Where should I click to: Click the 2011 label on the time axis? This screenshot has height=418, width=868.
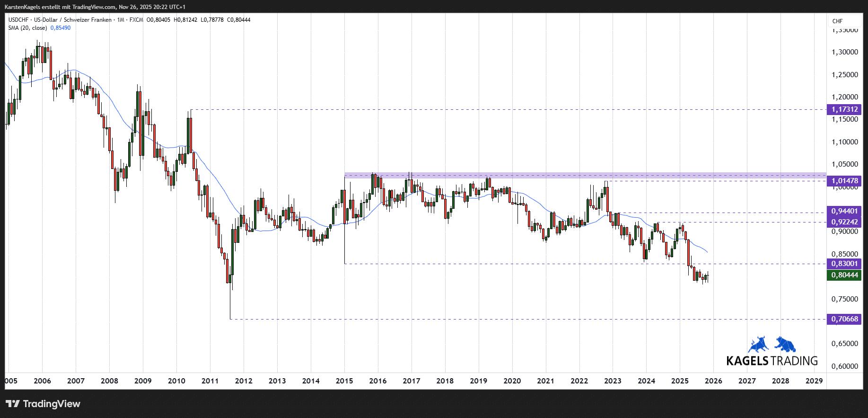(210, 381)
